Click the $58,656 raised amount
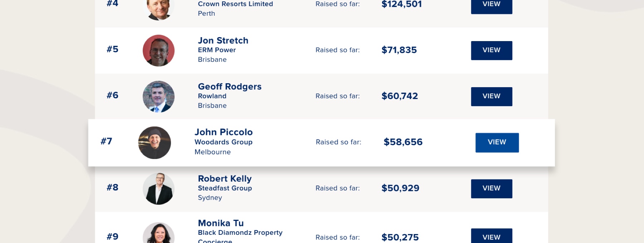Screen dimensions: 644x243 click(x=403, y=142)
